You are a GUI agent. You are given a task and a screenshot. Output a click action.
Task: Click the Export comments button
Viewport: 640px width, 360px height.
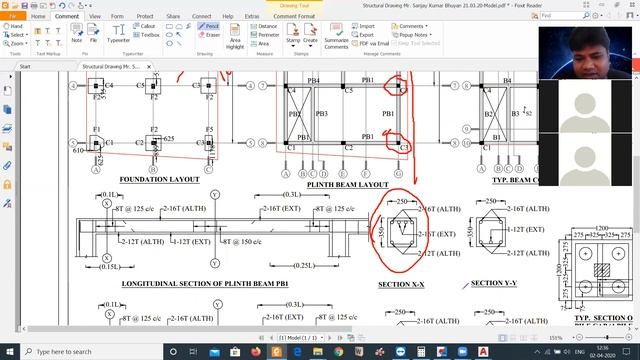(x=363, y=35)
